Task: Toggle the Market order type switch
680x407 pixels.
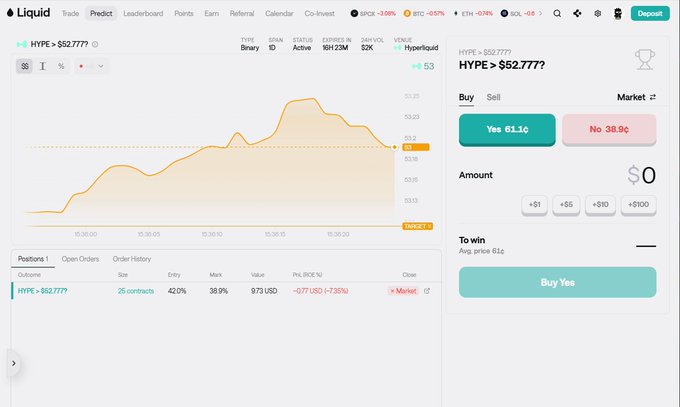Action: pyautogui.click(x=636, y=98)
